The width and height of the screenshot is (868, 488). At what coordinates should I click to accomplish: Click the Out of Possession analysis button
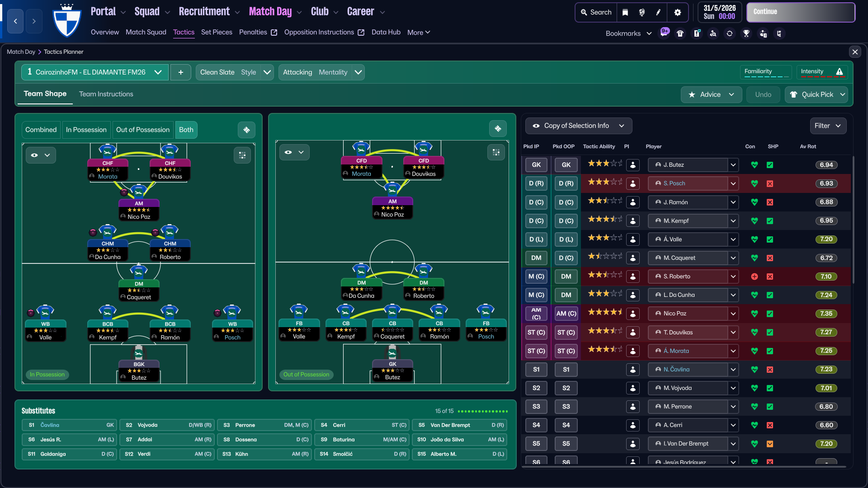click(x=498, y=129)
